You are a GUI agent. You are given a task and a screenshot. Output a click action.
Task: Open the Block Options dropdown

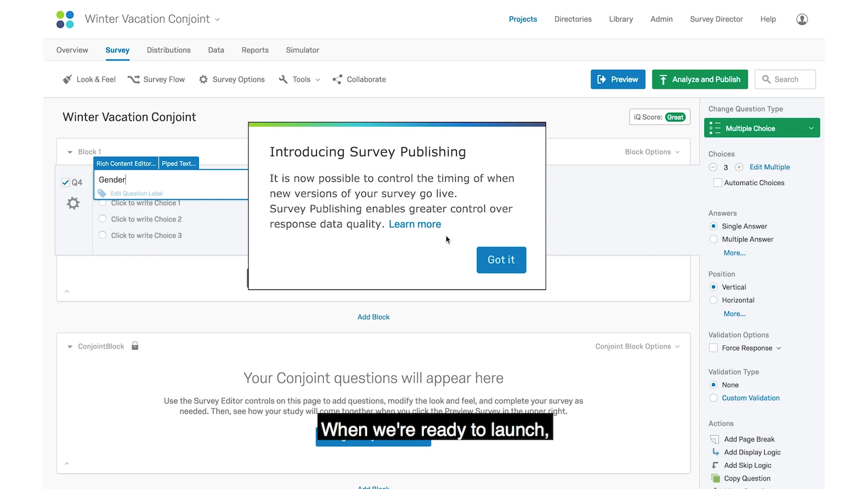[x=652, y=151]
